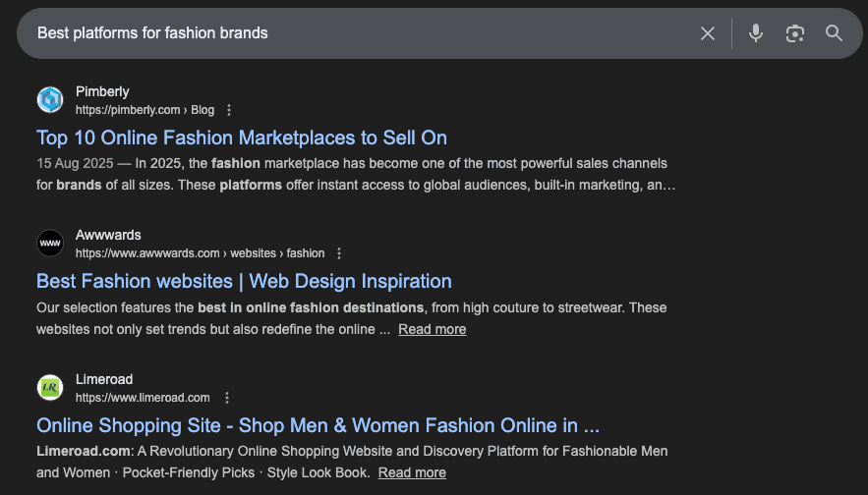Image resolution: width=868 pixels, height=495 pixels.
Task: Clear the search box text
Action: tap(708, 33)
